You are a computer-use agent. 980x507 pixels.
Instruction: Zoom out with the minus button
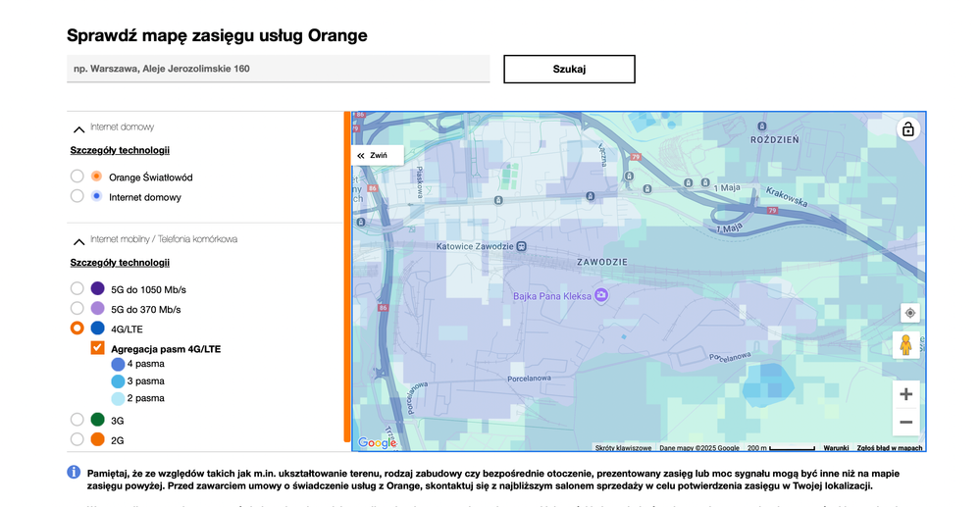tap(905, 423)
